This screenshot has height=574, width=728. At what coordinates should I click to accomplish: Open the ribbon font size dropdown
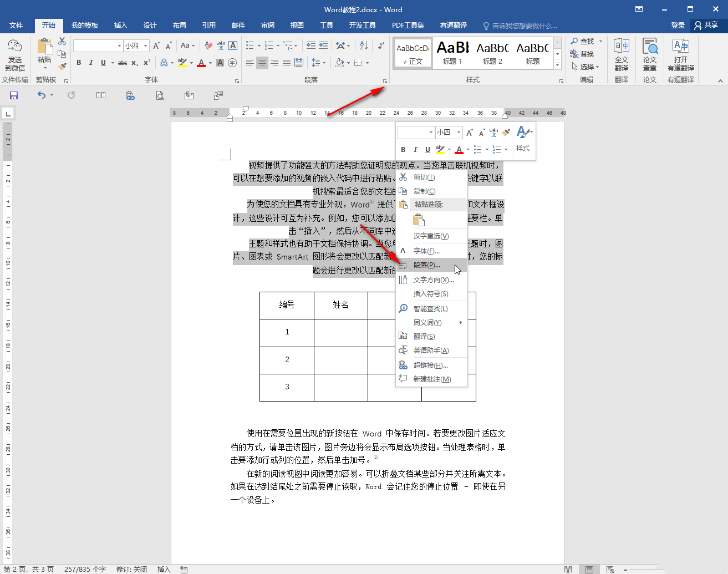point(145,46)
